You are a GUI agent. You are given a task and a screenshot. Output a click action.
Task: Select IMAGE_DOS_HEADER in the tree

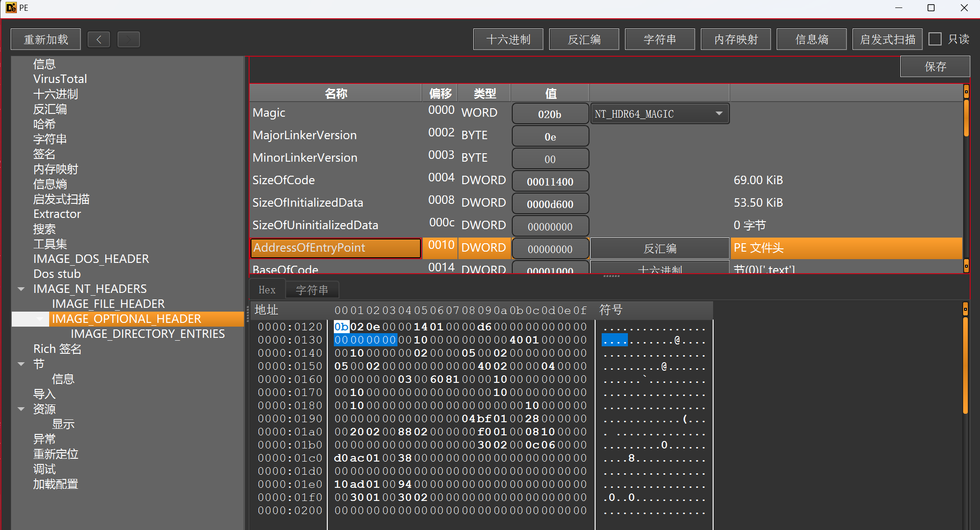pos(91,259)
